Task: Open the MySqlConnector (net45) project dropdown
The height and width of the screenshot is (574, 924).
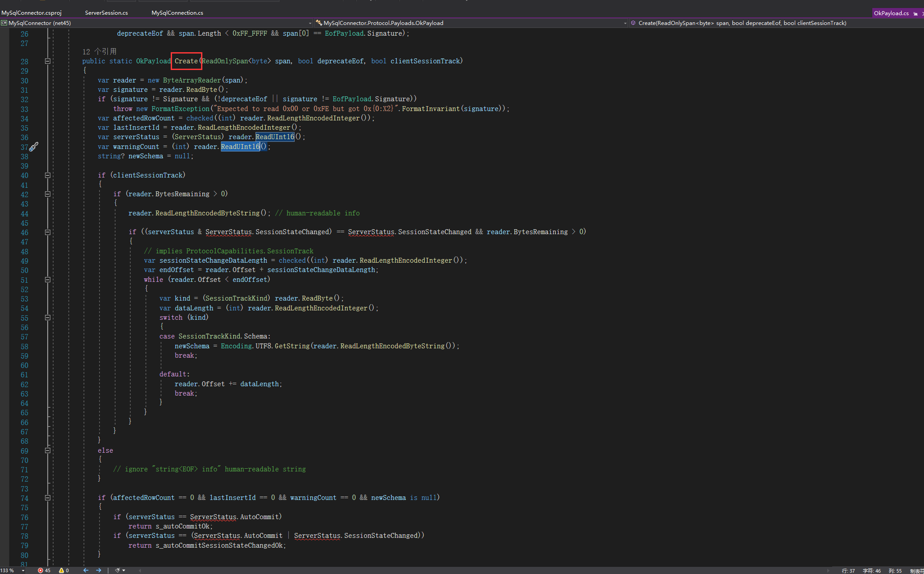Action: pos(310,23)
